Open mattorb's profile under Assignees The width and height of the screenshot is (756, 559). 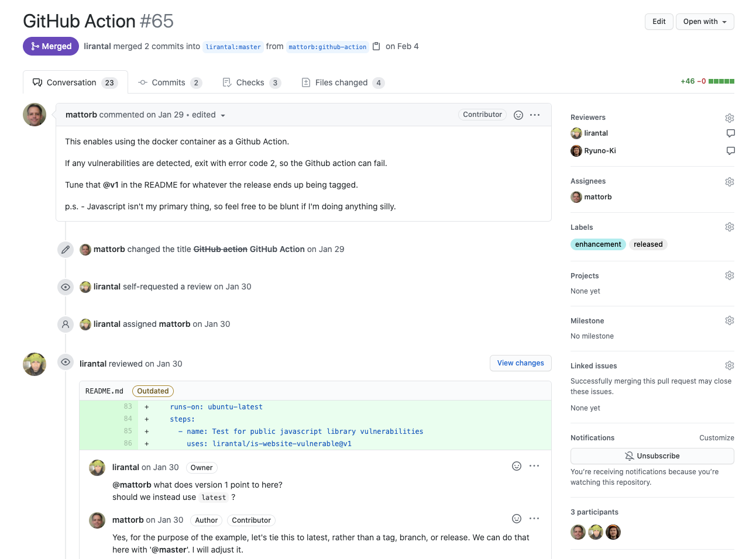click(x=597, y=197)
